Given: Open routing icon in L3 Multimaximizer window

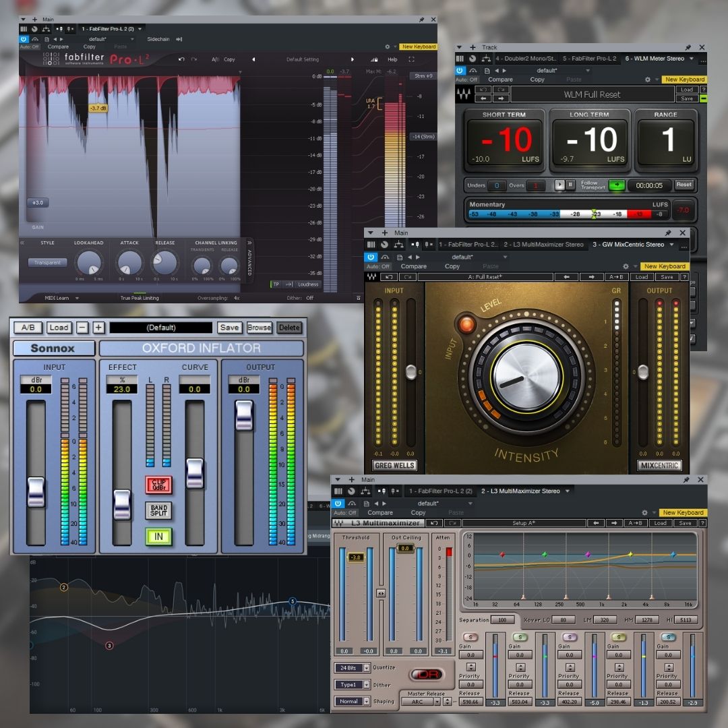Looking at the screenshot, I should [365, 491].
